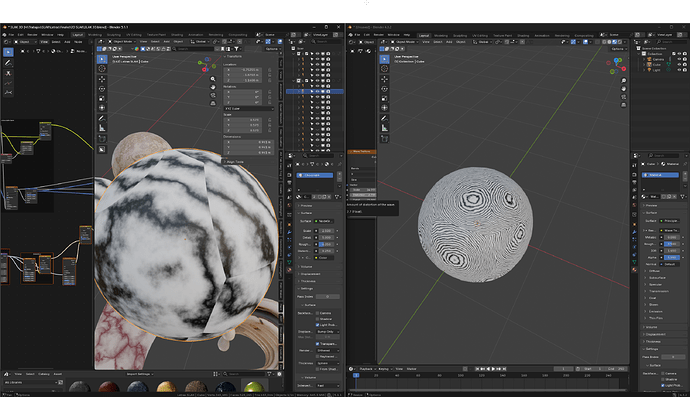Open the XYZ Euler rotation mode dropdown
This screenshot has width=690, height=397.
pos(249,108)
